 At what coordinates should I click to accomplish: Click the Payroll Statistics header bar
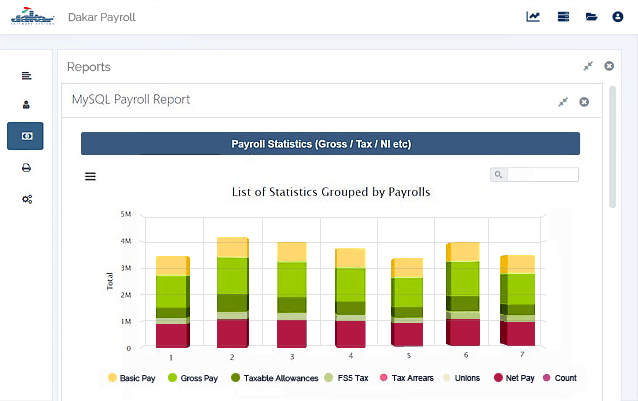(x=330, y=144)
